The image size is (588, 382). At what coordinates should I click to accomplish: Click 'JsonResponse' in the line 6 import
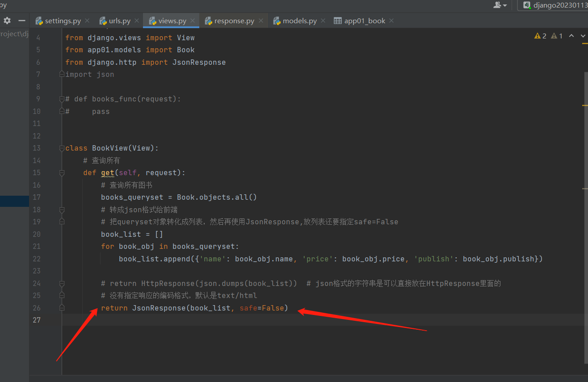(199, 62)
